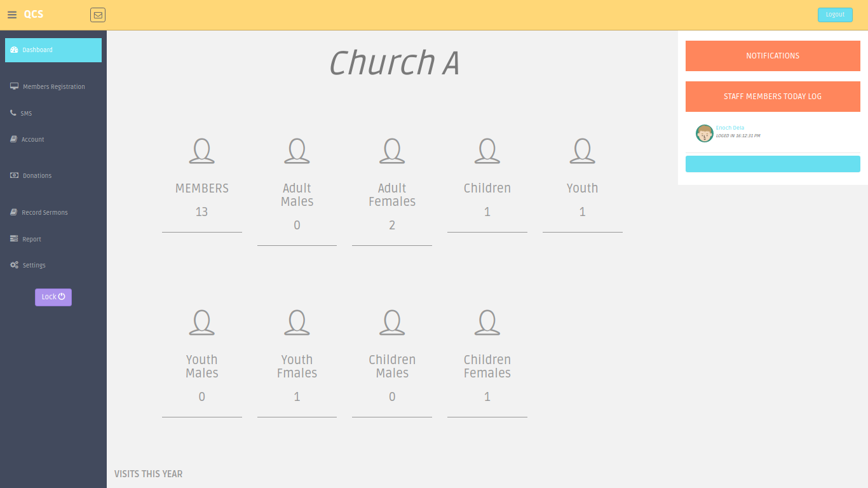
Task: Expand the NOTIFICATIONS panel
Action: pos(772,56)
